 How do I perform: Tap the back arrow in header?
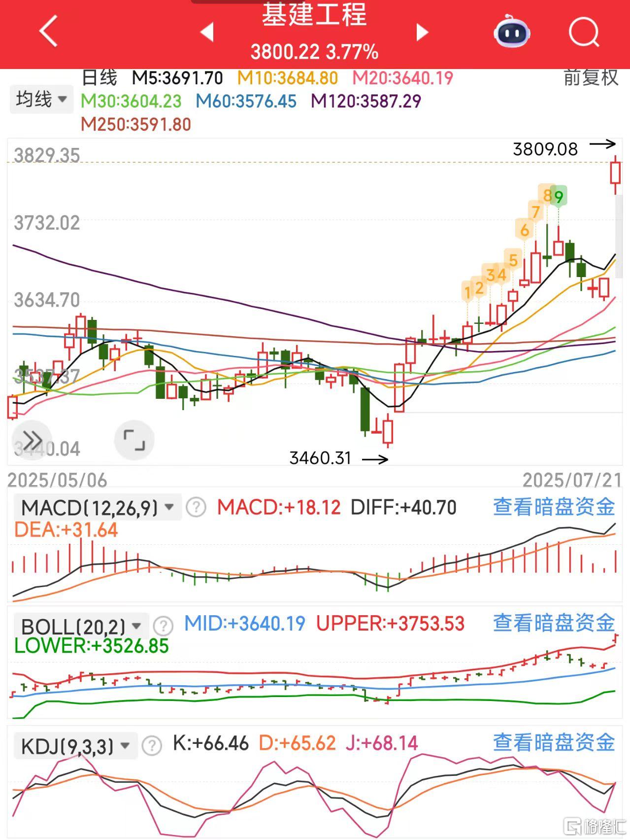coord(49,31)
